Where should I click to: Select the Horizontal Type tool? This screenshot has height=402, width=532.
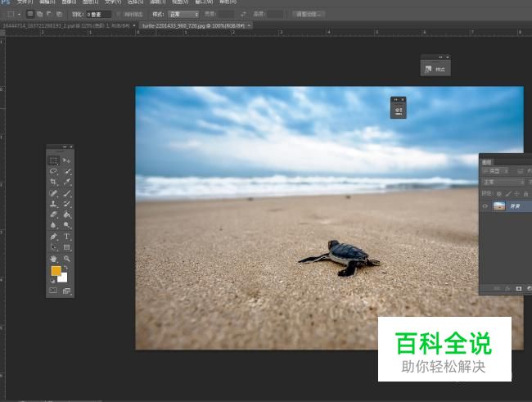pos(67,236)
